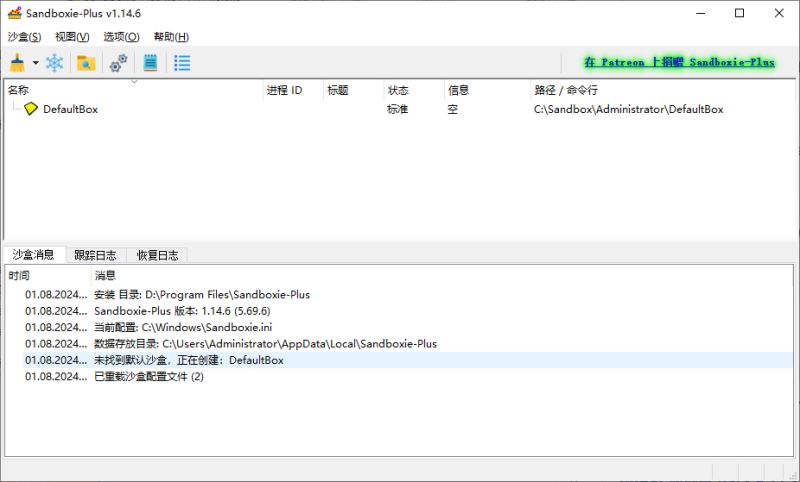Click the yellow DefaultBox sandbox icon

click(x=31, y=109)
